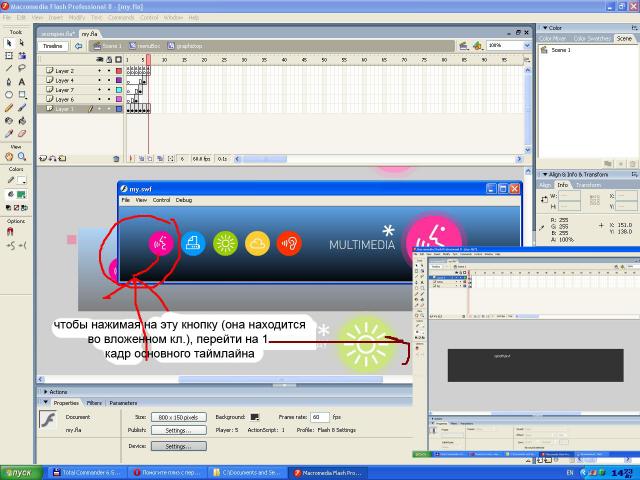Select the Hand tool

pyautogui.click(x=9, y=156)
